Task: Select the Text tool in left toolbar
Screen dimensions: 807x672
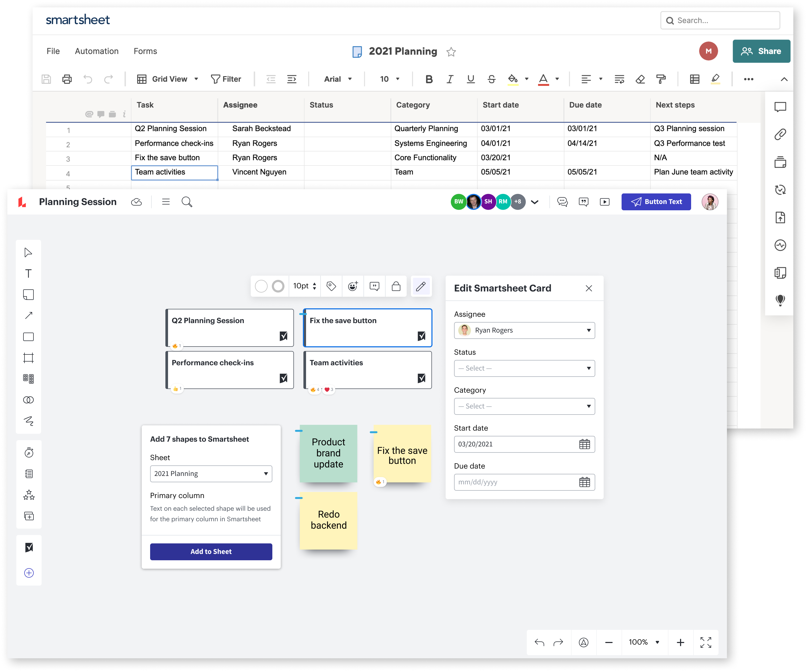Action: coord(28,274)
